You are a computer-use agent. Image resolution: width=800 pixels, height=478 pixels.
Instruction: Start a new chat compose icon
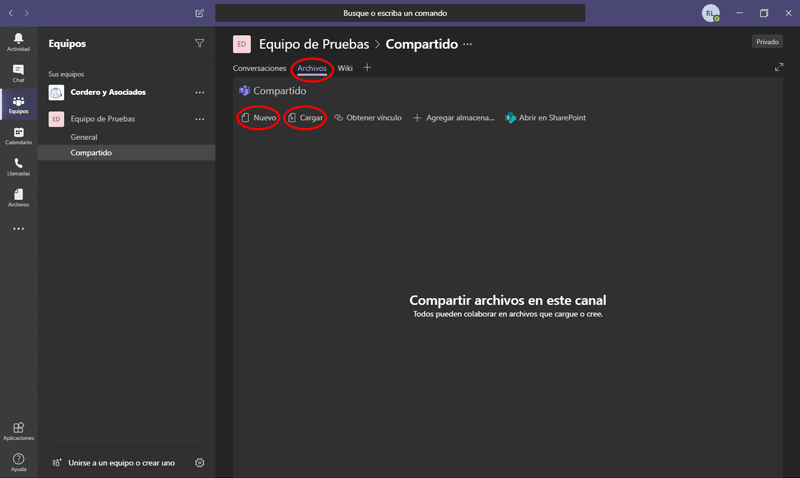pos(199,13)
